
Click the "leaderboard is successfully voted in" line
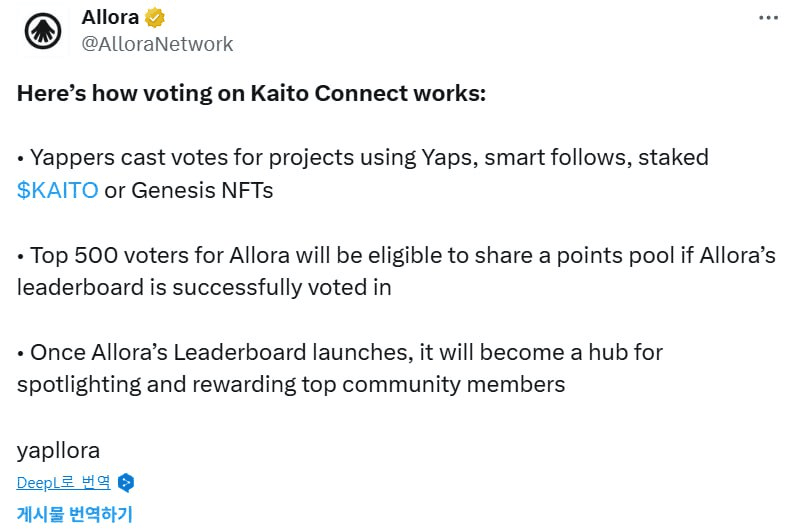(203, 287)
